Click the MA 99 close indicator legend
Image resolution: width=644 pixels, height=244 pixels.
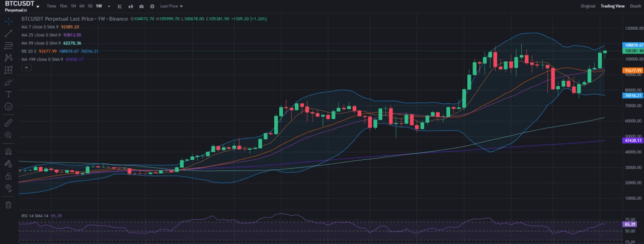(x=41, y=43)
